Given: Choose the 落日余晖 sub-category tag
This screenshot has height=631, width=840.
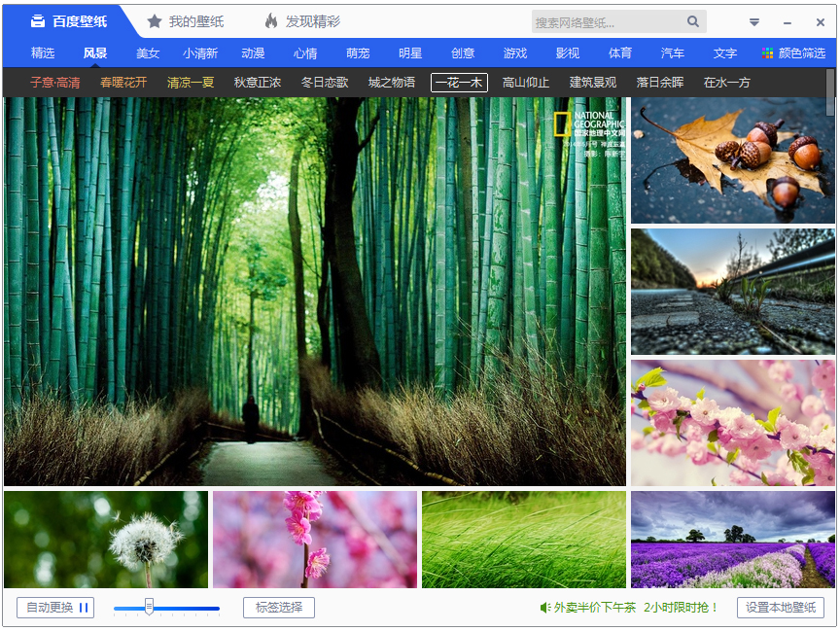Looking at the screenshot, I should (660, 83).
